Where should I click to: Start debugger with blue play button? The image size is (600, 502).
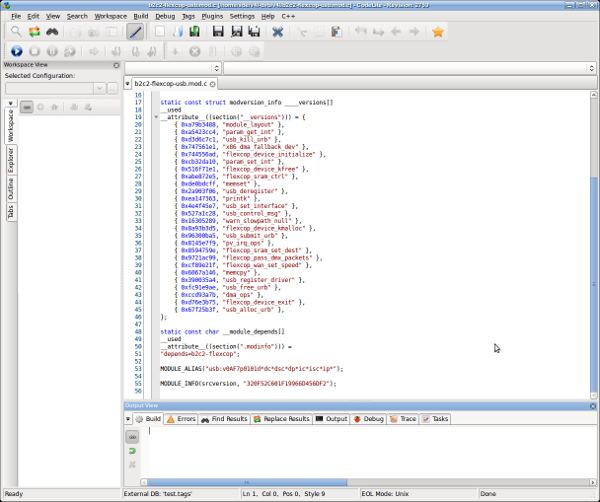[x=16, y=51]
